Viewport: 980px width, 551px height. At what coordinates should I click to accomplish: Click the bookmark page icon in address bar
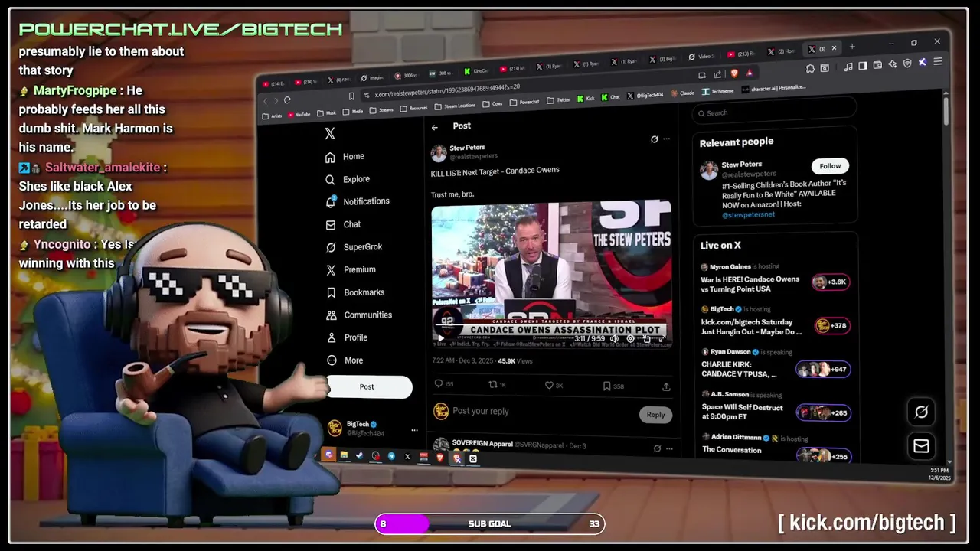[x=351, y=96]
